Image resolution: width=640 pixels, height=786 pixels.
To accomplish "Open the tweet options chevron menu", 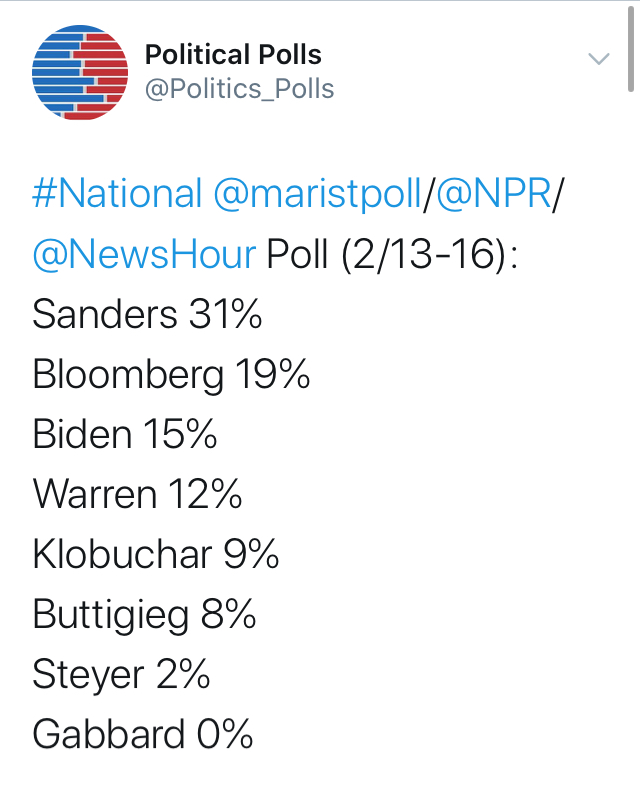I will tap(598, 58).
